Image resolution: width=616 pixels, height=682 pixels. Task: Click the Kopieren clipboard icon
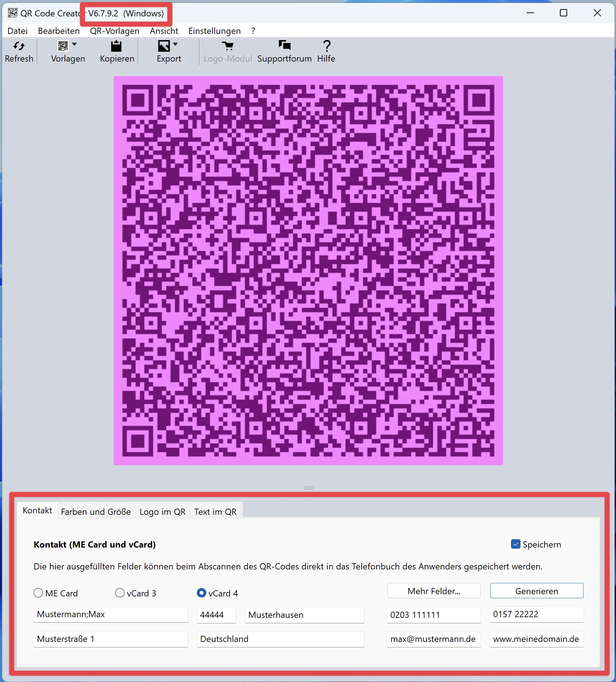pos(116,46)
